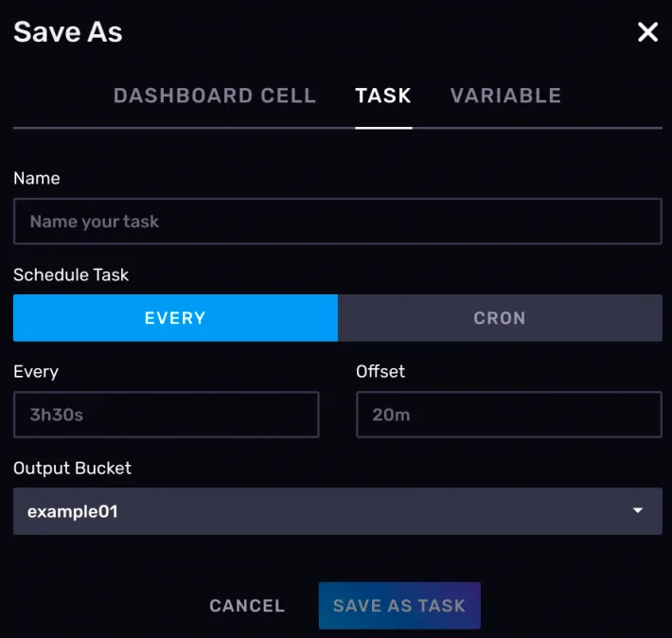Click the Schedule Task label
Viewport: 672px width, 638px height.
(x=71, y=275)
